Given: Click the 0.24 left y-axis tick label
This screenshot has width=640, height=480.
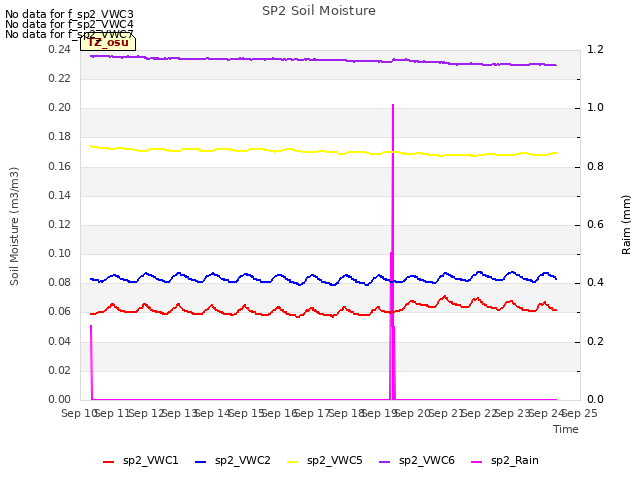Looking at the screenshot, I should [59, 49].
